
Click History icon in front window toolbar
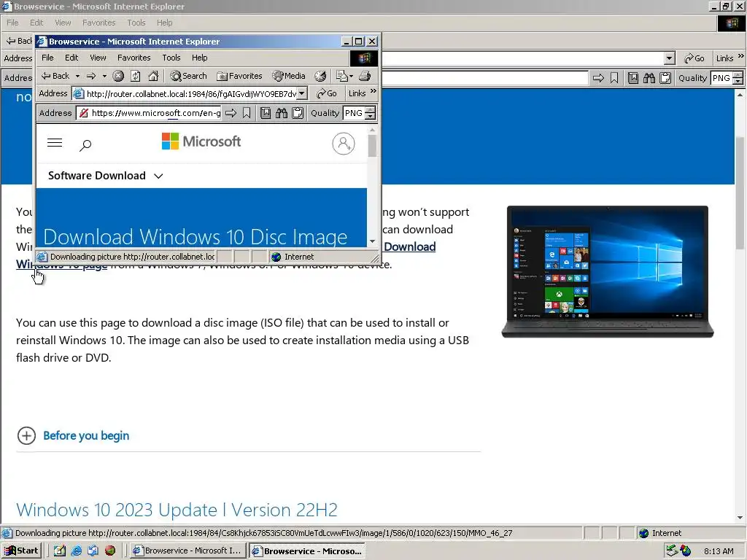point(321,76)
